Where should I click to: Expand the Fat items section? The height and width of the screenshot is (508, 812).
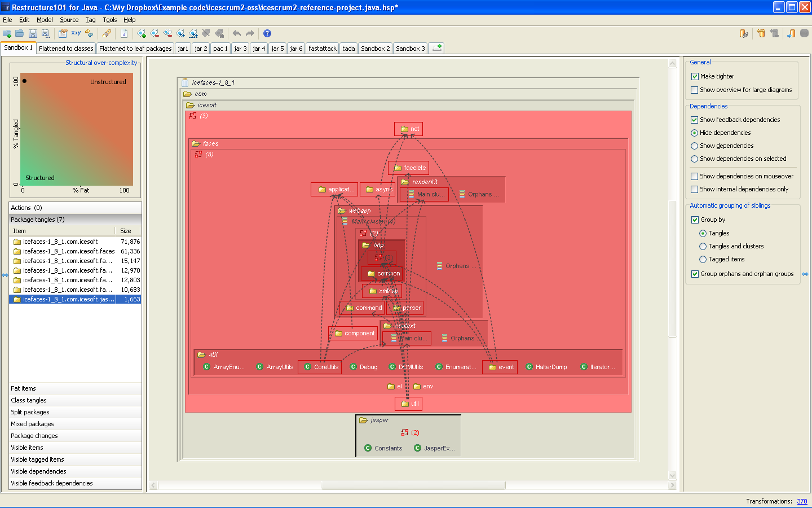tap(24, 388)
